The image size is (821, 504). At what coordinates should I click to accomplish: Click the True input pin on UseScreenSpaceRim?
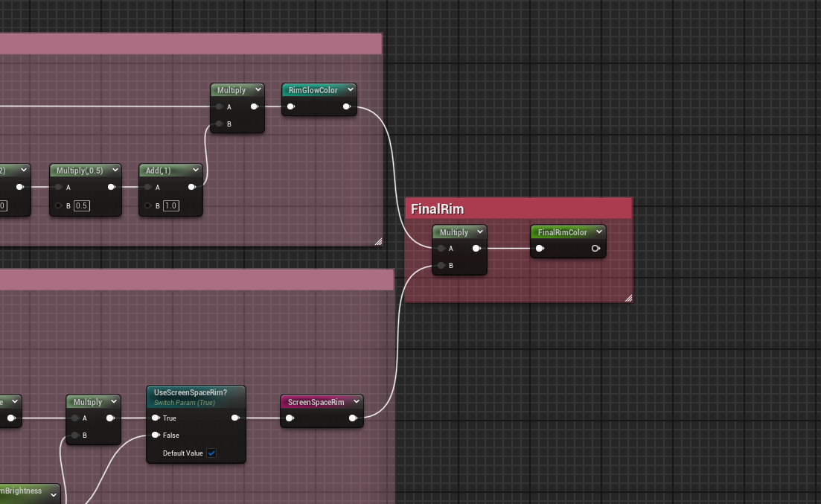point(156,418)
